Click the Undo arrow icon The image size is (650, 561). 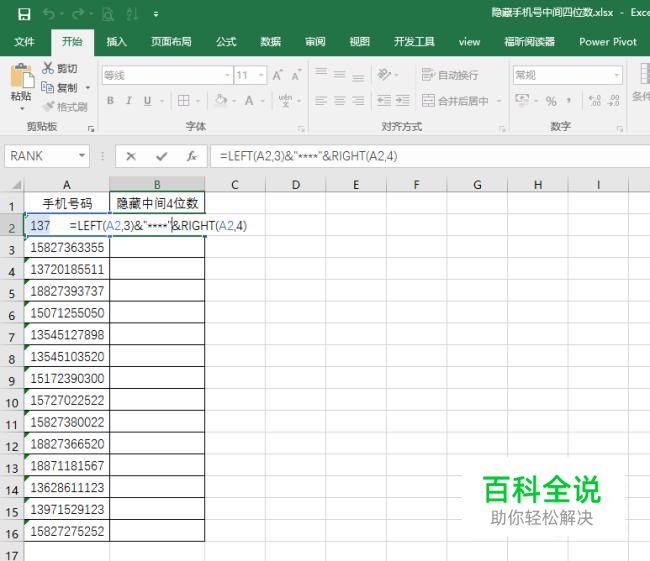49,15
